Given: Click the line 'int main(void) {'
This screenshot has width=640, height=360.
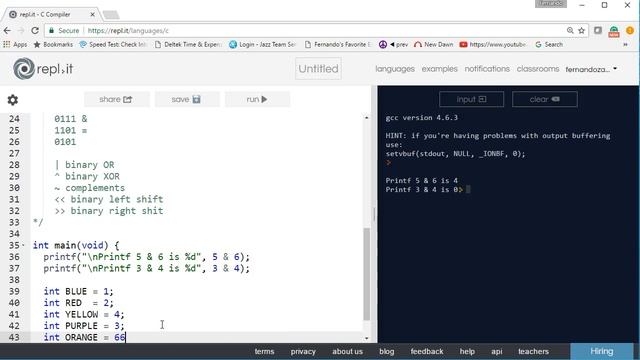Looking at the screenshot, I should tap(76, 245).
